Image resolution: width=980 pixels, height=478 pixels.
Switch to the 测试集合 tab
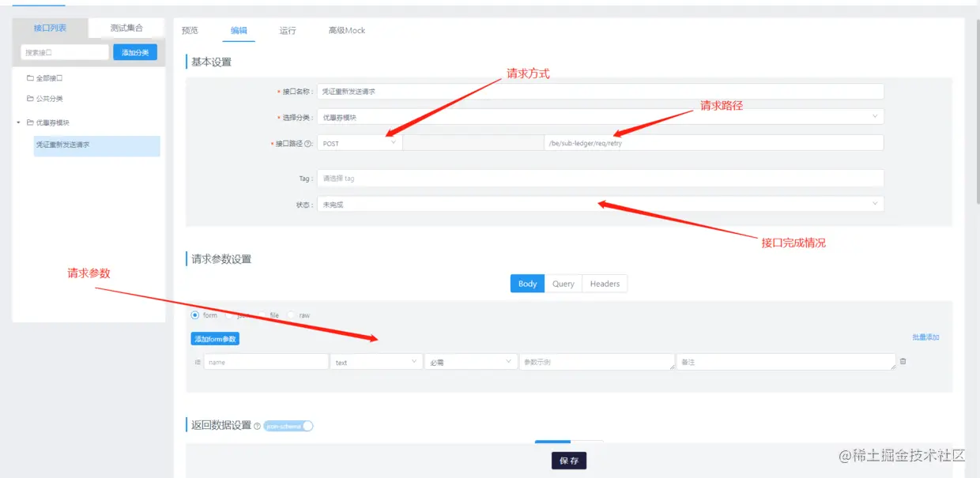coord(126,28)
